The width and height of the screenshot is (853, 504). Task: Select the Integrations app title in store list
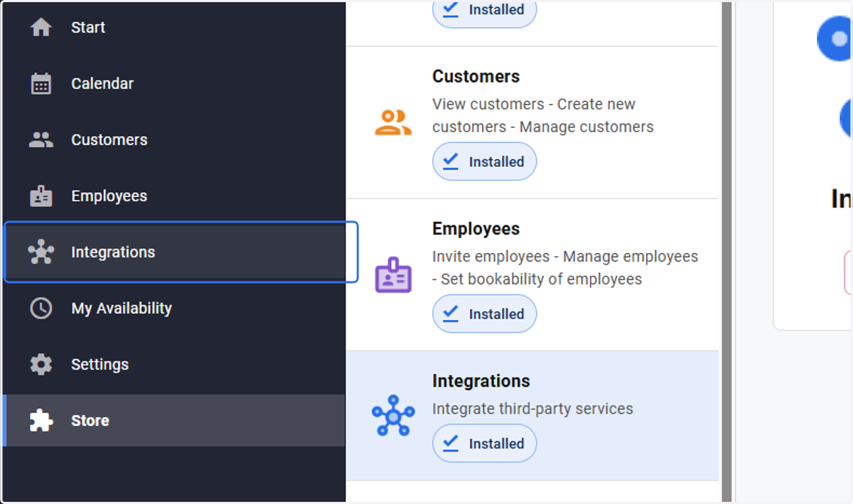click(481, 381)
